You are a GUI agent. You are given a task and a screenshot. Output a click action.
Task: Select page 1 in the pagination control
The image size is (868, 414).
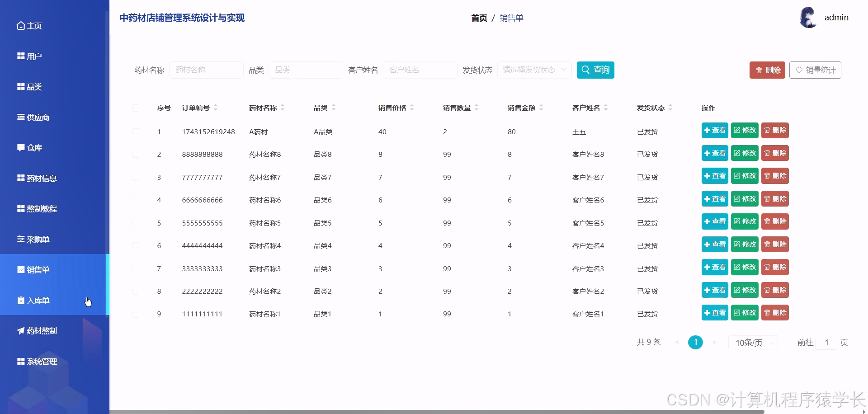pyautogui.click(x=695, y=342)
